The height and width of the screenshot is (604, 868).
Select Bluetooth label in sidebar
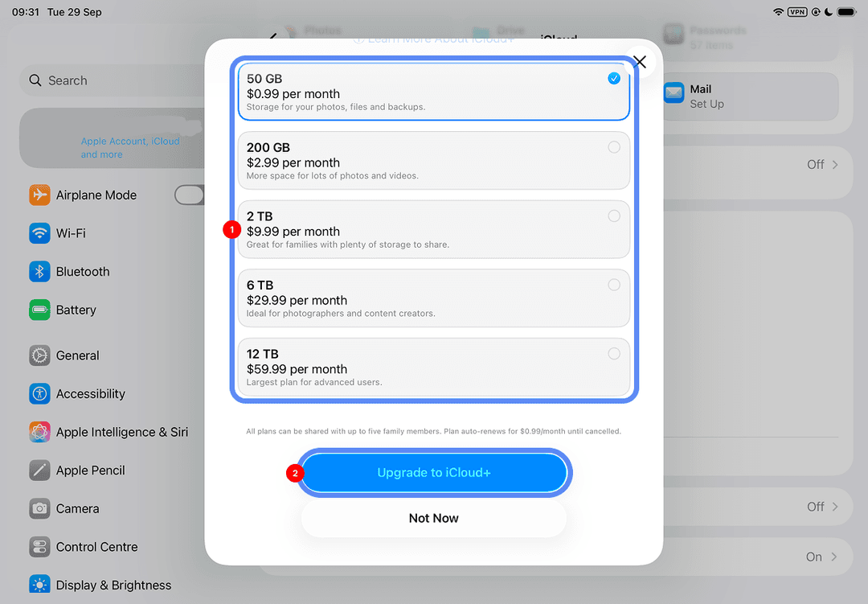coord(83,272)
